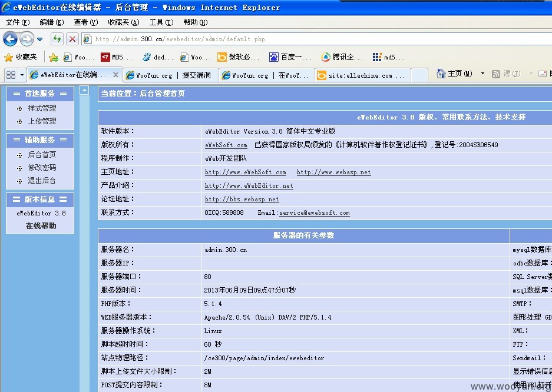Open the 腾讯企... bookmark
552x392 pixels.
point(342,57)
